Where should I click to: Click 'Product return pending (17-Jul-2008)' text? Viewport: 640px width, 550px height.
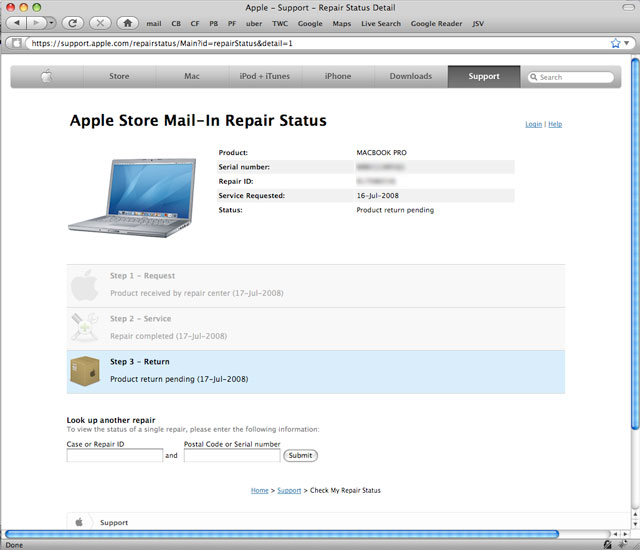[x=179, y=379]
